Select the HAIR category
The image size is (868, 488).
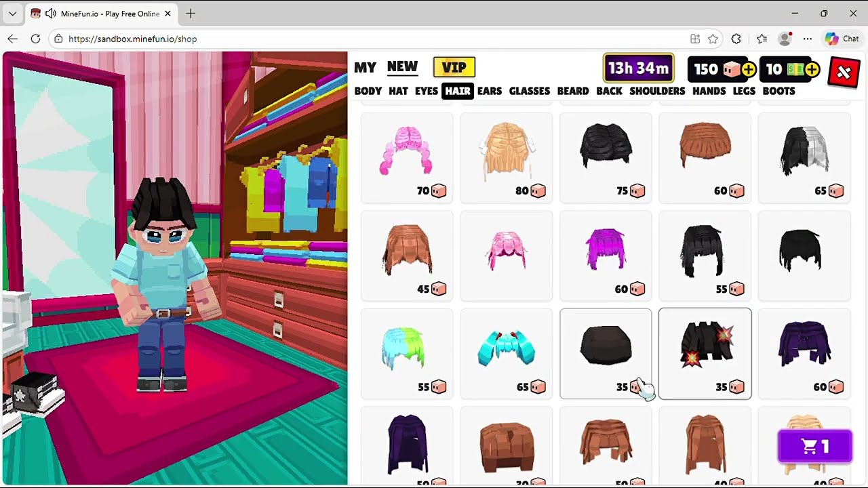click(x=458, y=91)
